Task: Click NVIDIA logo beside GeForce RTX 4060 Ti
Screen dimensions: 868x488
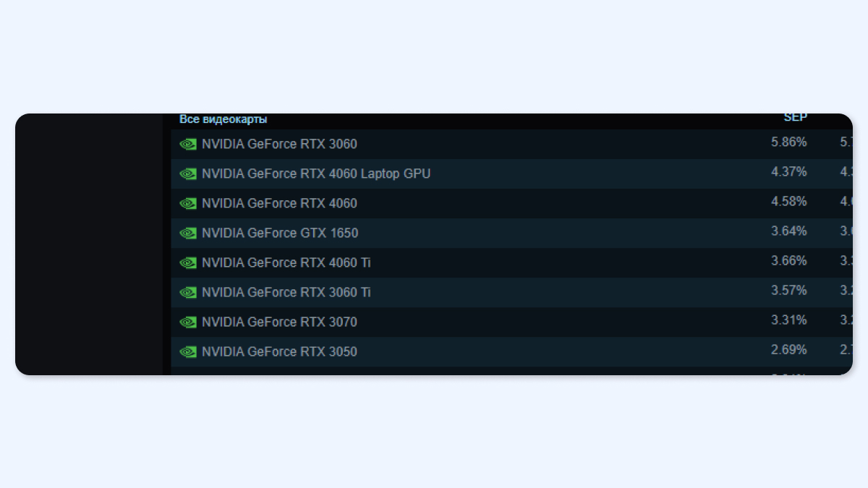Action: (x=188, y=262)
